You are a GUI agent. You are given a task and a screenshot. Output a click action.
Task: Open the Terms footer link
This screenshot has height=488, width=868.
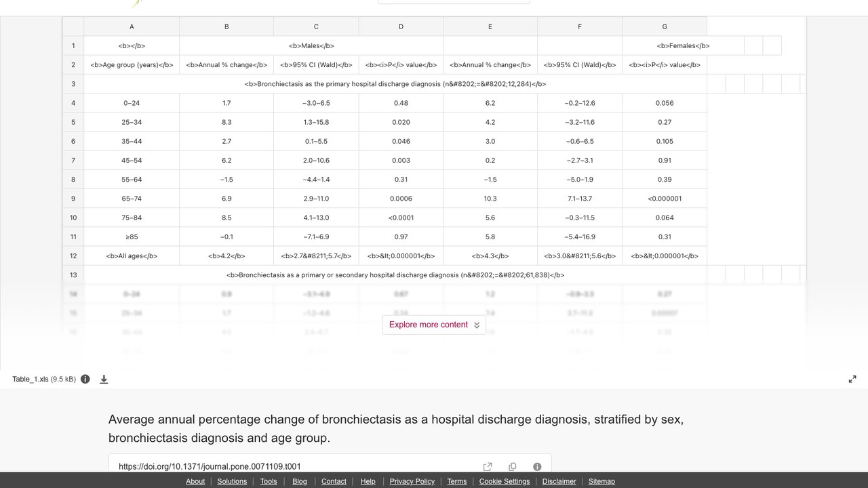(x=457, y=481)
